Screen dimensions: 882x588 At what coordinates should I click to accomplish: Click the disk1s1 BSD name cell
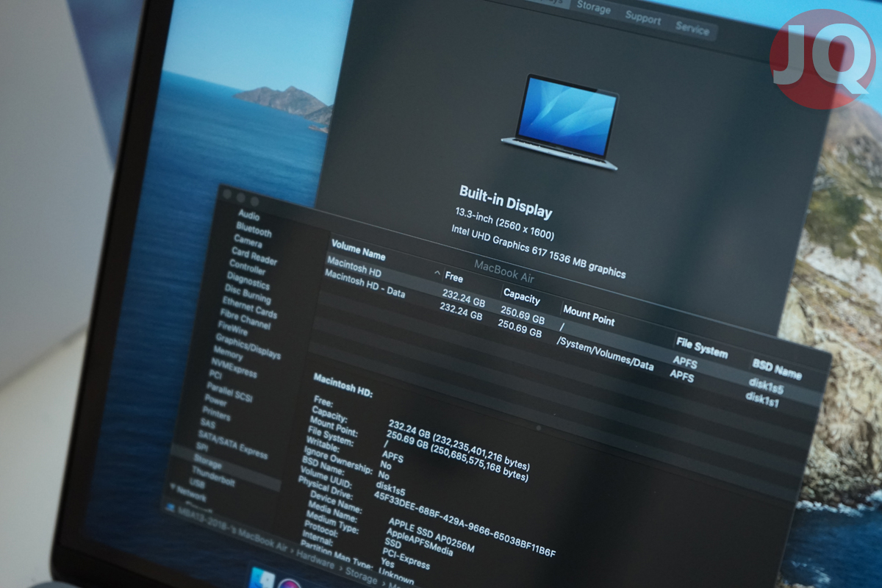click(762, 398)
